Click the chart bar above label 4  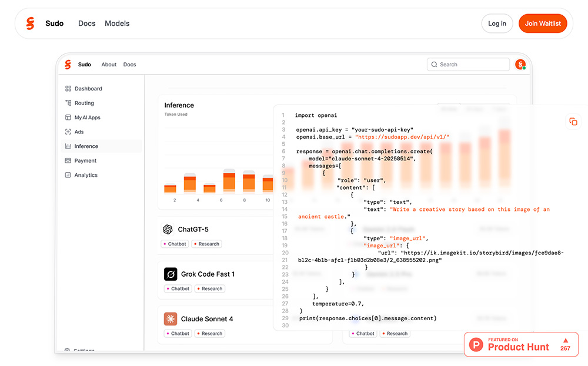click(190, 183)
